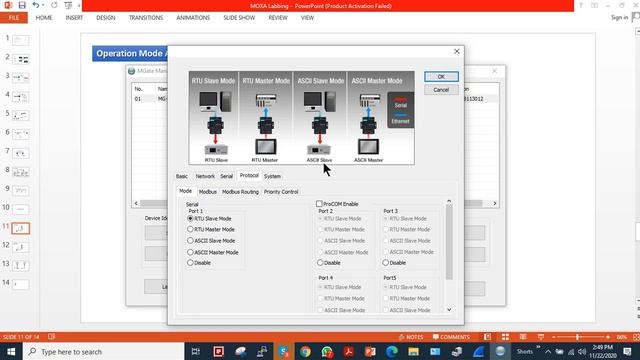Click Cancel in the configuration dialog

pos(441,90)
